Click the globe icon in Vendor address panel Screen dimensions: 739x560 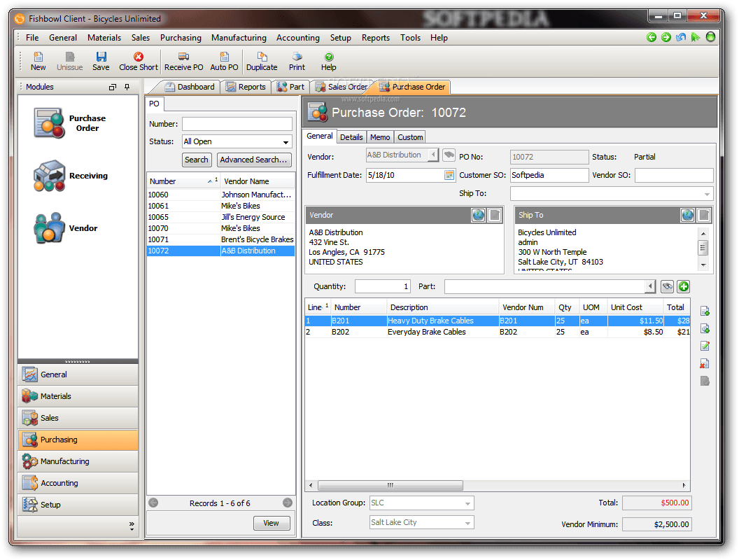[x=479, y=215]
